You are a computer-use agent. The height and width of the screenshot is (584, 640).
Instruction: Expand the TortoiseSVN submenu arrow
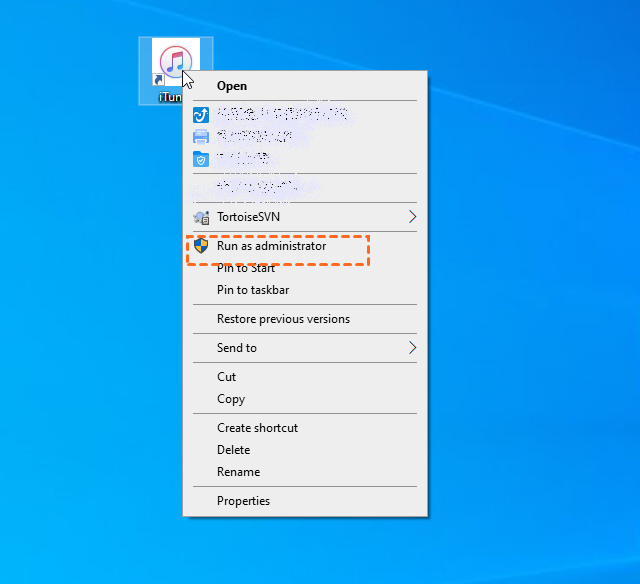coord(411,217)
